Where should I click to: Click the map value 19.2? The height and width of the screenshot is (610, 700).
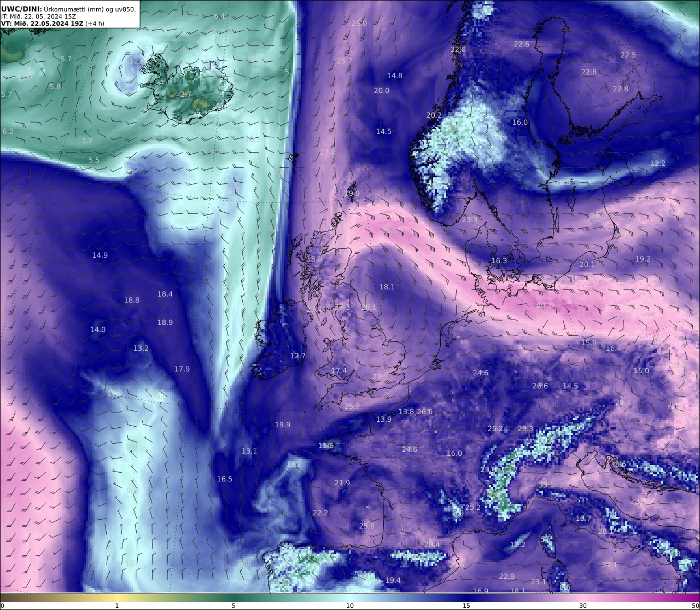(x=643, y=259)
